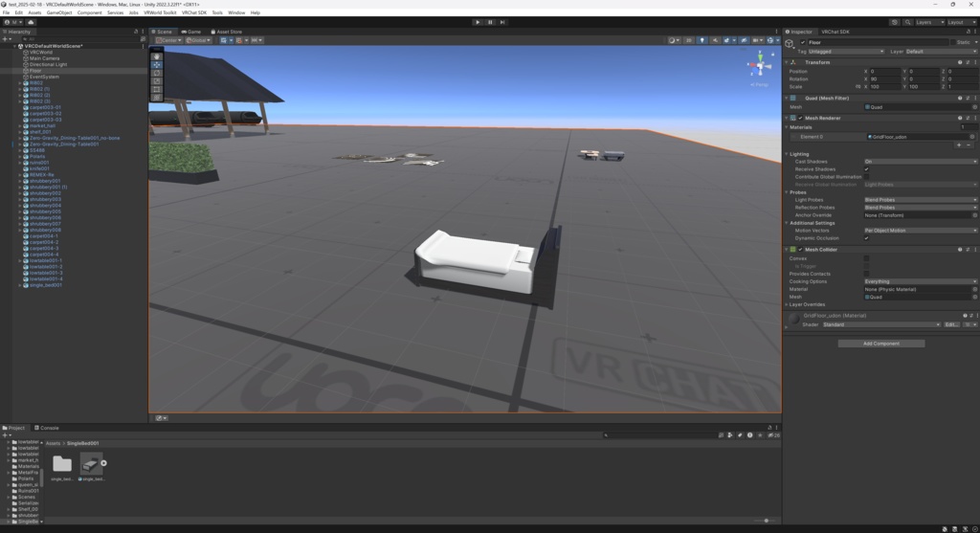Open the VRWorld Toolkit menu
The width and height of the screenshot is (980, 533).
[x=160, y=12]
